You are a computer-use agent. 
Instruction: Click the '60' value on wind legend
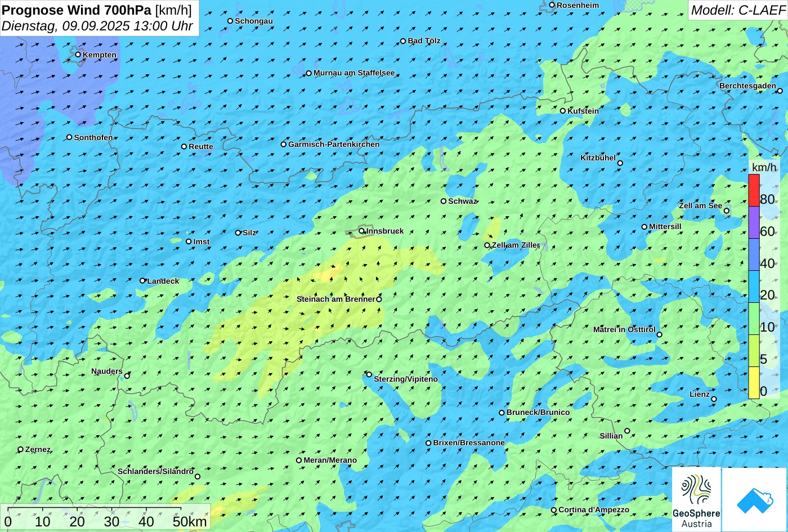pos(767,231)
